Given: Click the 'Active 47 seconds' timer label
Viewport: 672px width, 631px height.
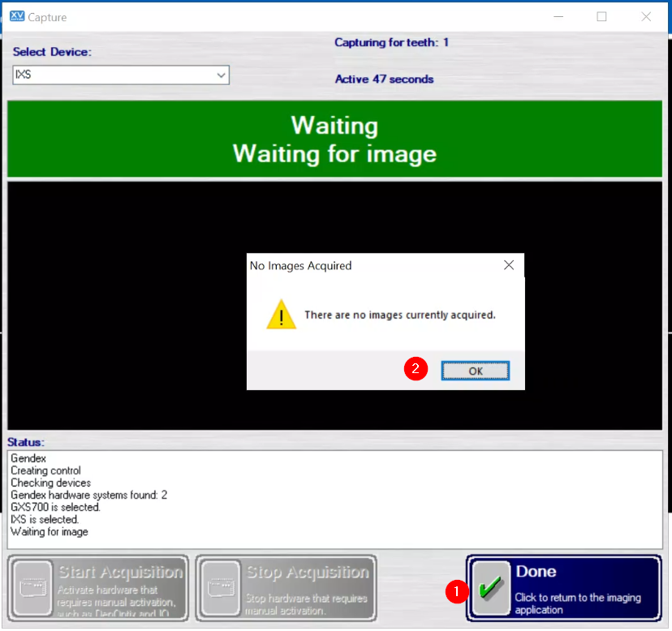Looking at the screenshot, I should point(384,79).
